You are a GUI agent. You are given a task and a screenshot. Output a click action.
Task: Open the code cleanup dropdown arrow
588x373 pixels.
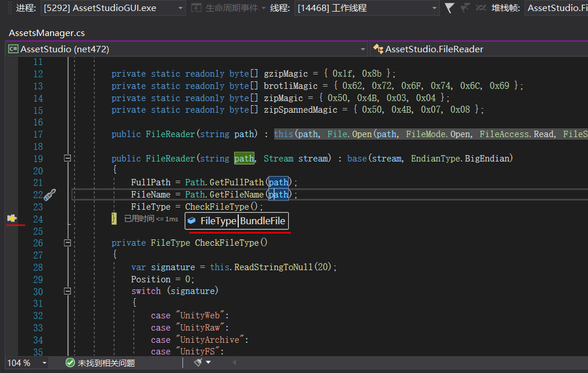tap(208, 362)
